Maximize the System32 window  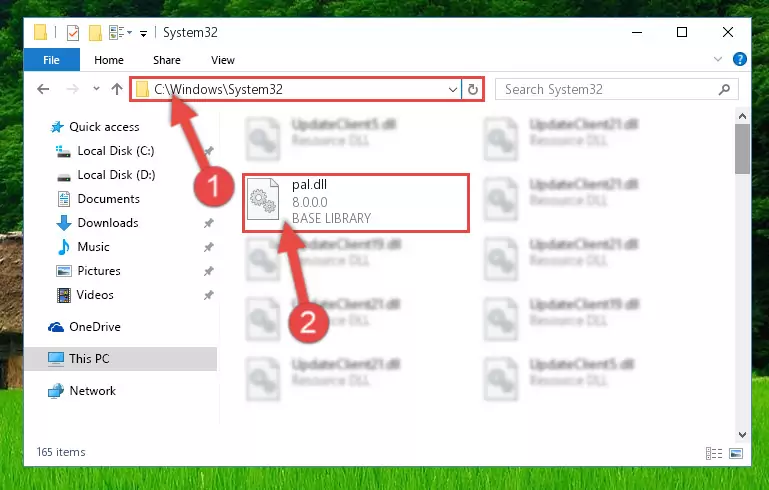682,32
